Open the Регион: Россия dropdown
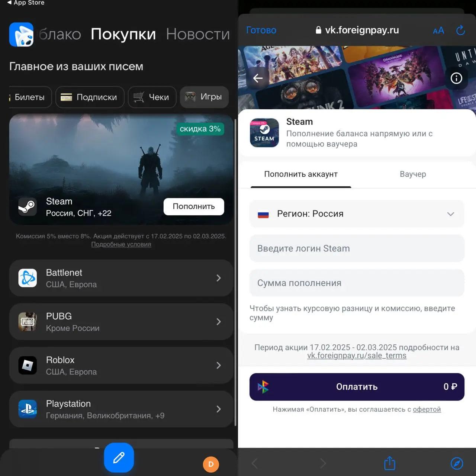The height and width of the screenshot is (476, 476). 357,214
